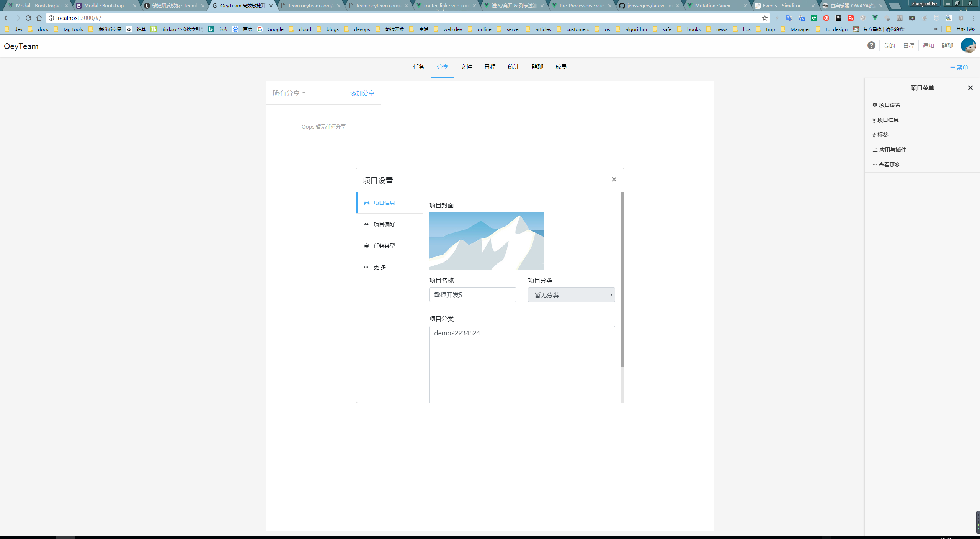Click the dialog's vertical scrollbar
The height and width of the screenshot is (539, 980).
(622, 279)
